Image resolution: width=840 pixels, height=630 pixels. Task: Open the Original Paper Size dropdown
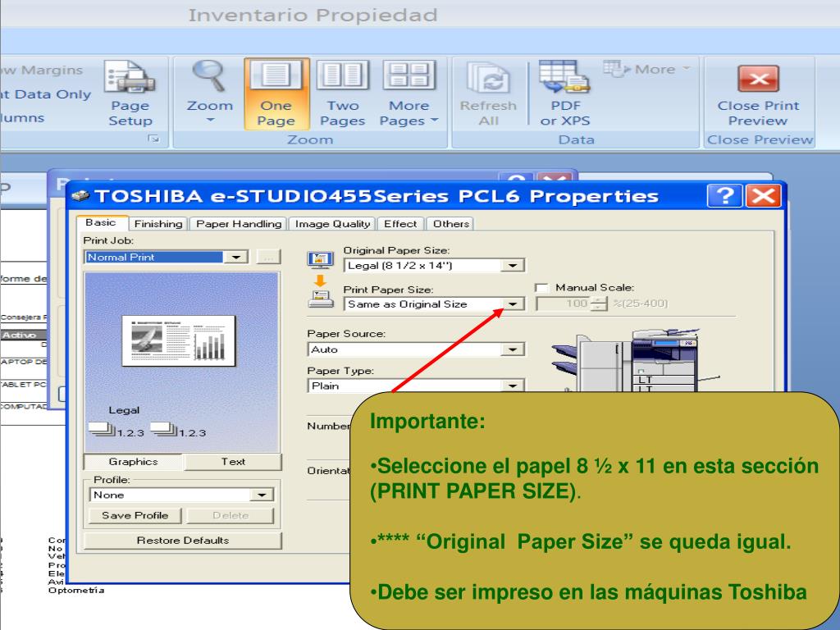tap(513, 265)
